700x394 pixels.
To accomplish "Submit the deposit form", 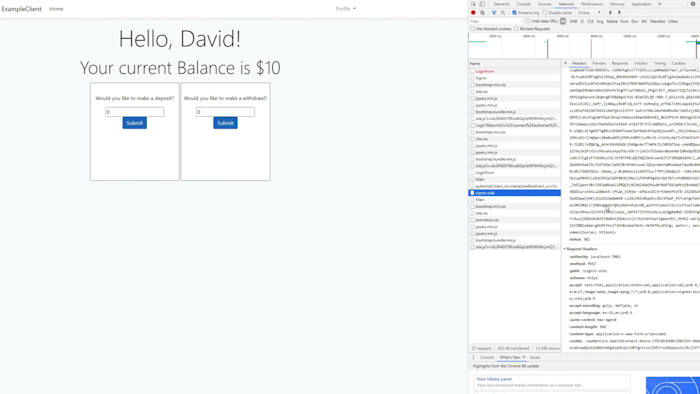I will point(134,123).
